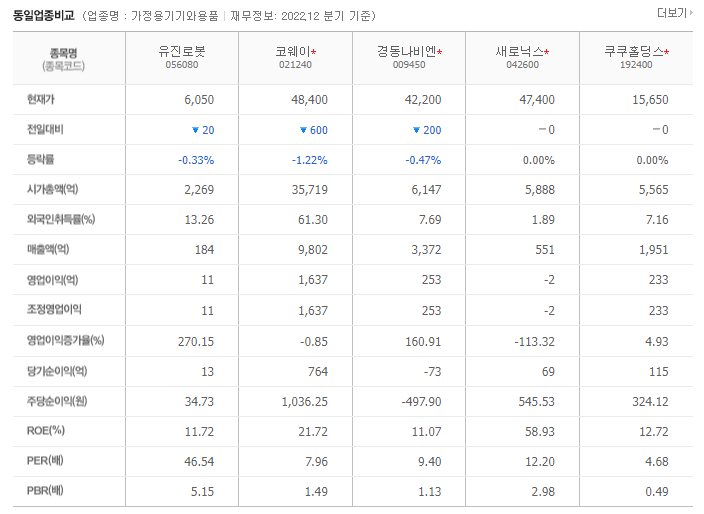Click the down arrow beside 200

(416, 130)
